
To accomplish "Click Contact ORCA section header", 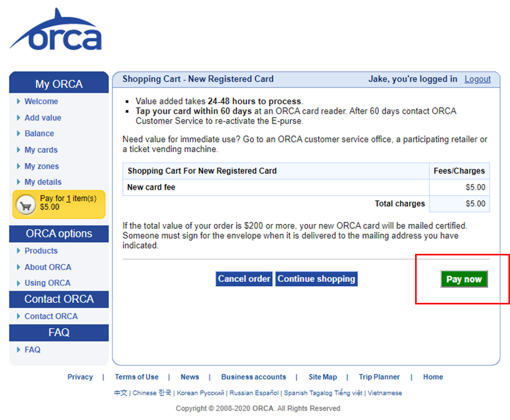I will pos(59,299).
